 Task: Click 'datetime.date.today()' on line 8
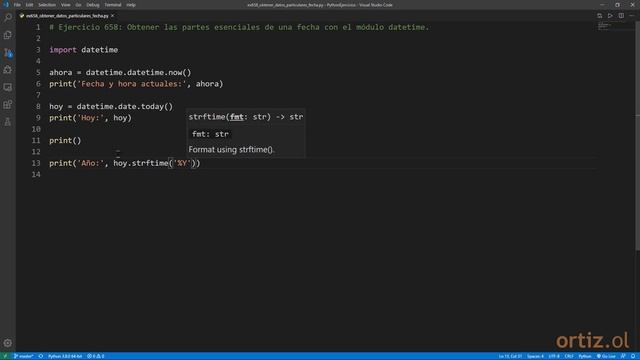click(124, 107)
